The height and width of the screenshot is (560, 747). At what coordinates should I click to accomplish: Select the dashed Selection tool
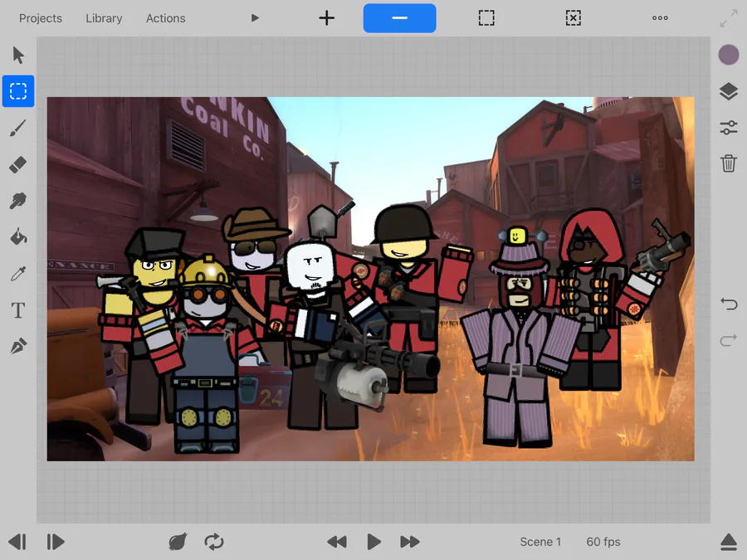pos(18,91)
